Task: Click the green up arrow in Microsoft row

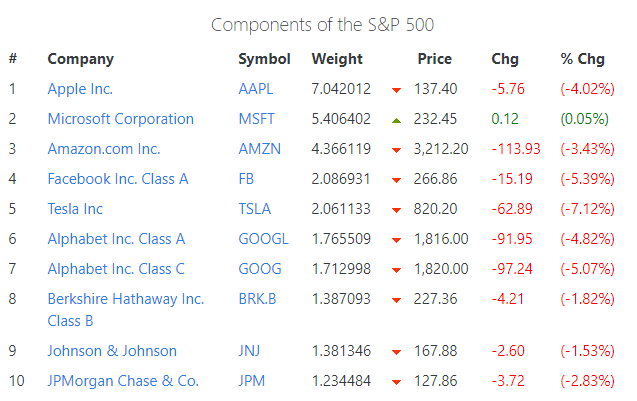Action: pos(397,120)
